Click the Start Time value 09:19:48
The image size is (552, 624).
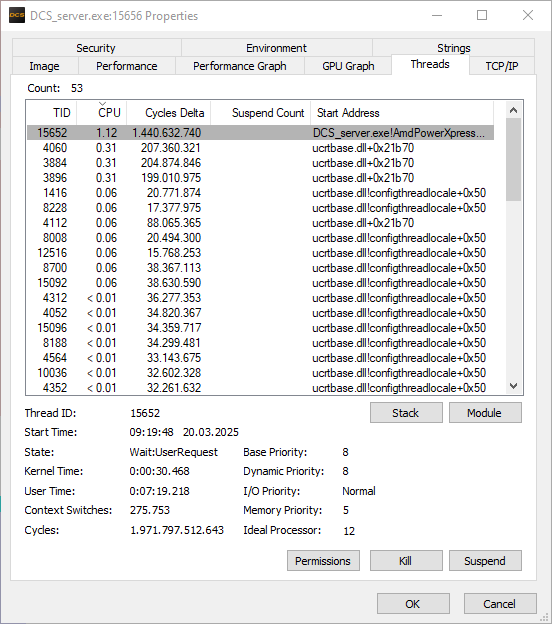click(151, 432)
